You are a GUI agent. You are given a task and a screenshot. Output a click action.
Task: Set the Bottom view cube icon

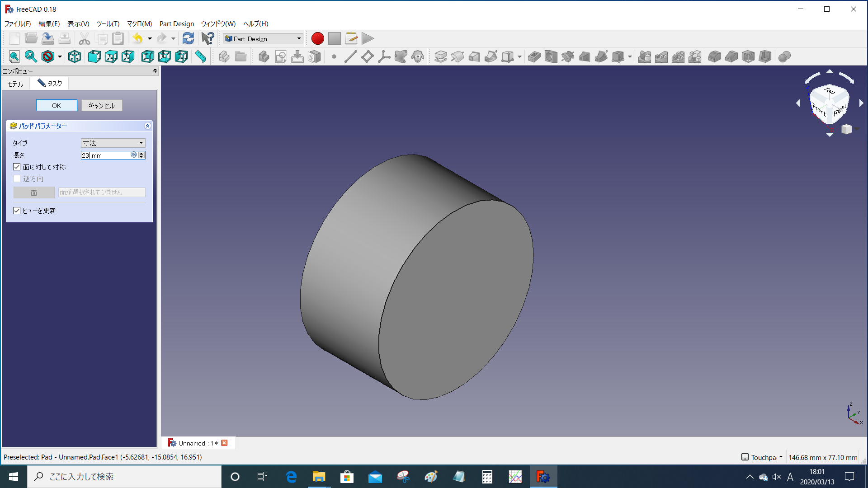(x=165, y=56)
